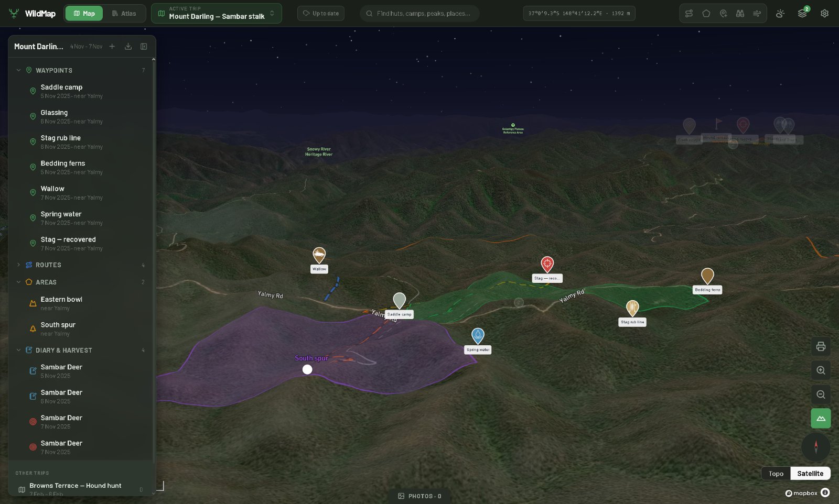Screen dimensions: 839x504
Task: Collapse the Waypoints section
Action: pyautogui.click(x=18, y=70)
